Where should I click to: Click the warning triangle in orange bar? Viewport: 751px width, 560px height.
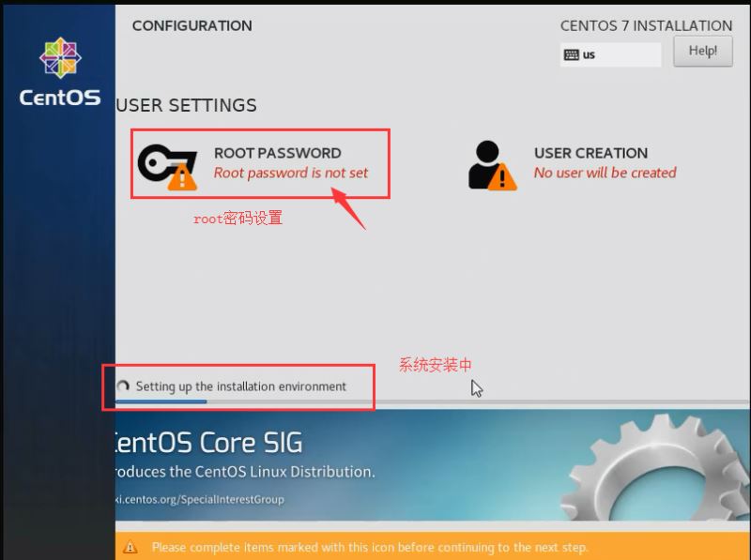pos(130,547)
